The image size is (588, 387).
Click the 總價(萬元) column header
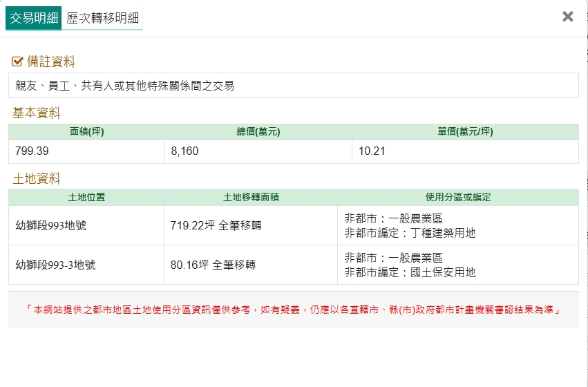click(x=258, y=132)
